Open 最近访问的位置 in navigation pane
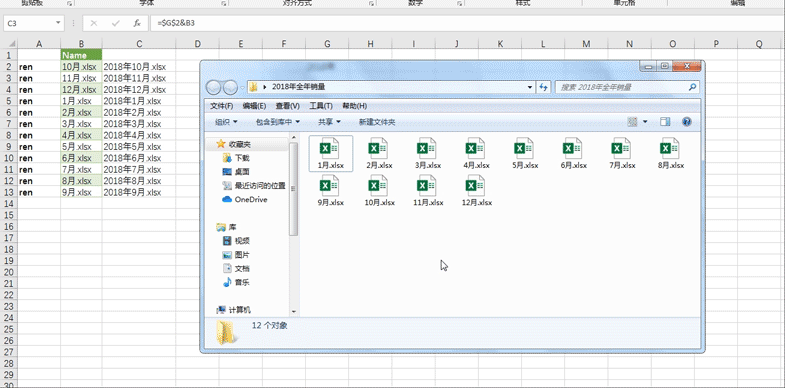The height and width of the screenshot is (388, 785). (253, 186)
